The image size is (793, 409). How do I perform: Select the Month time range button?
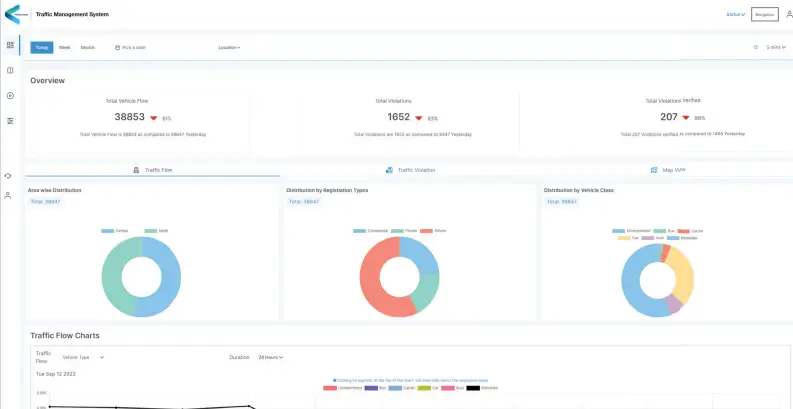88,47
